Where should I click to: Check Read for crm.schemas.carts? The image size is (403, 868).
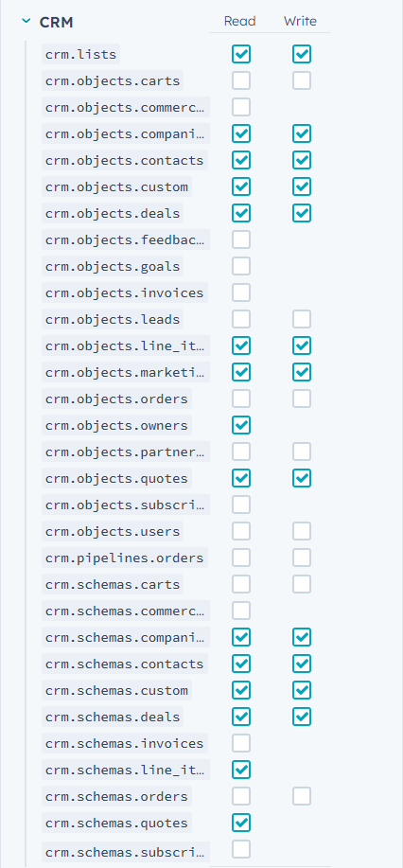(x=241, y=584)
